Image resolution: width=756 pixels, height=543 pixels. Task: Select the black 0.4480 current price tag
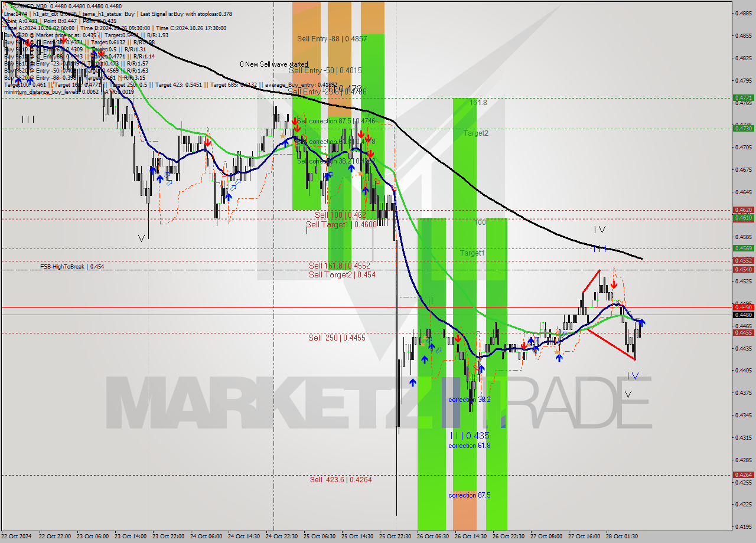(742, 315)
